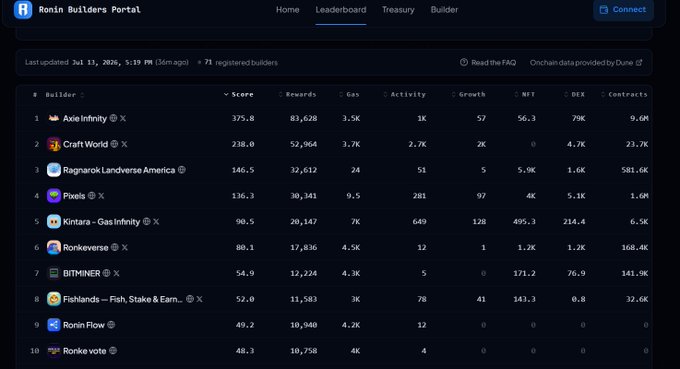Open Fishlands X profile icon
Image resolution: width=680 pixels, height=369 pixels.
point(199,299)
